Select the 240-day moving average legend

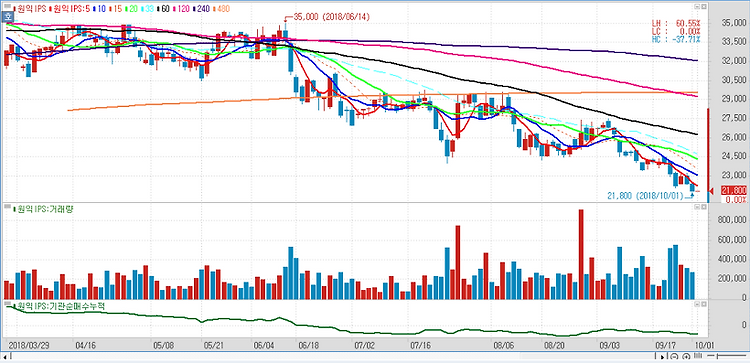tap(201, 9)
